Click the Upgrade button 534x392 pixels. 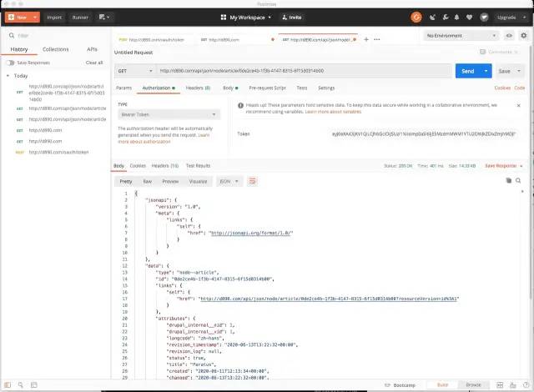click(x=506, y=17)
